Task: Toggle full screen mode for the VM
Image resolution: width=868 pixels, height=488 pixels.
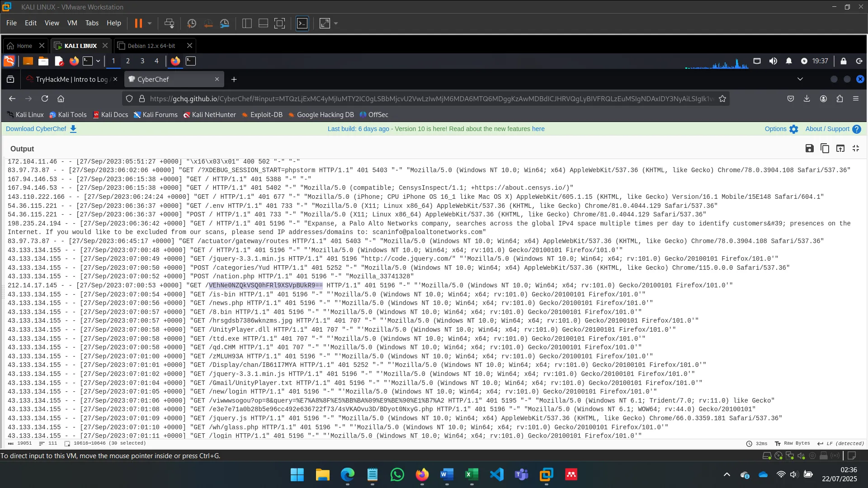Action: pyautogui.click(x=280, y=23)
